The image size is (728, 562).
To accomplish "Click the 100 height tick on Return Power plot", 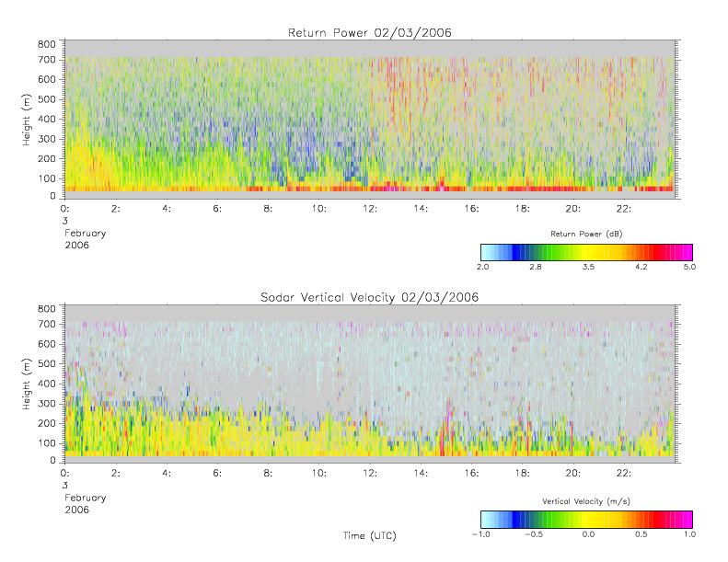I will click(46, 178).
